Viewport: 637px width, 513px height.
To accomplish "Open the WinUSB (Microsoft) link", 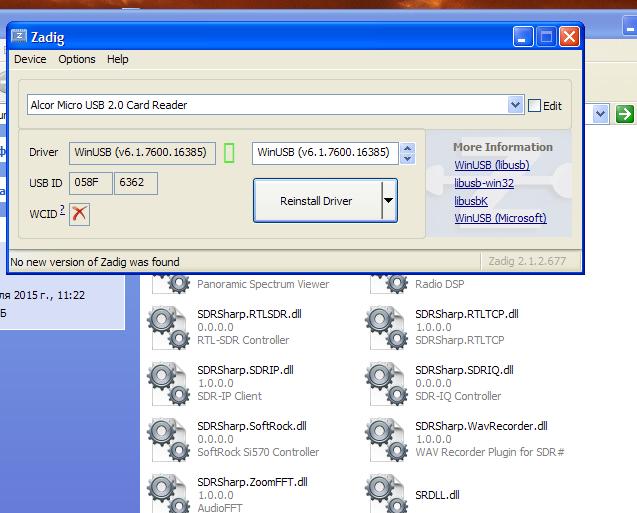I will (x=500, y=218).
